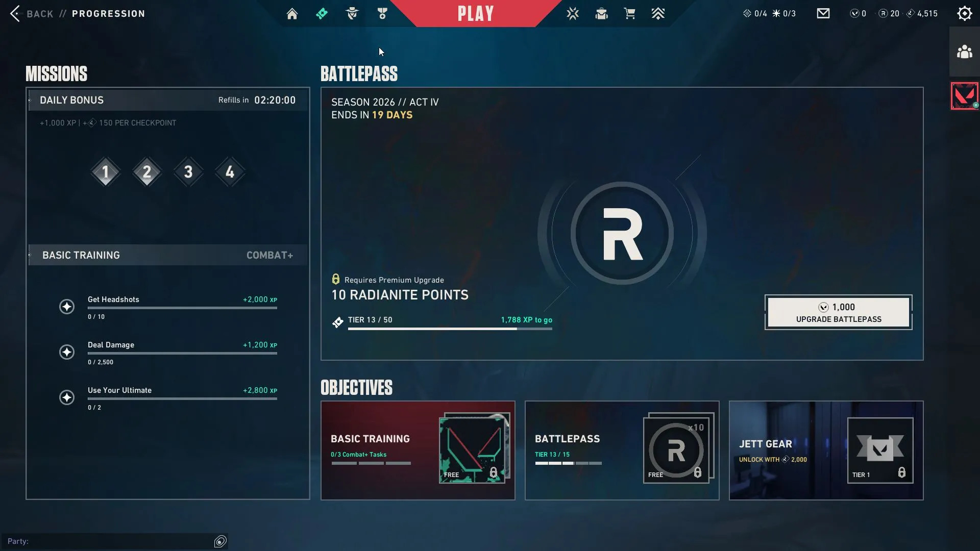Open the Agents icon in top navigation
Screen dimensions: 980x551
352,14
